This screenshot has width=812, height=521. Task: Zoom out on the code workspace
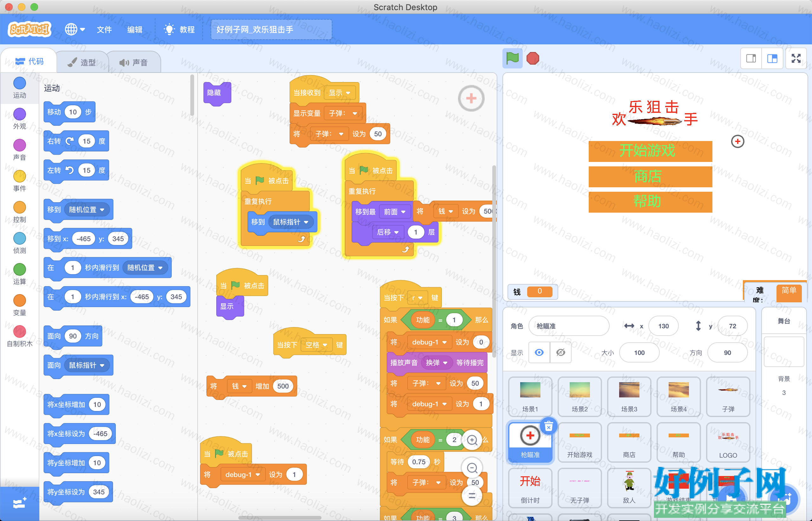(472, 468)
